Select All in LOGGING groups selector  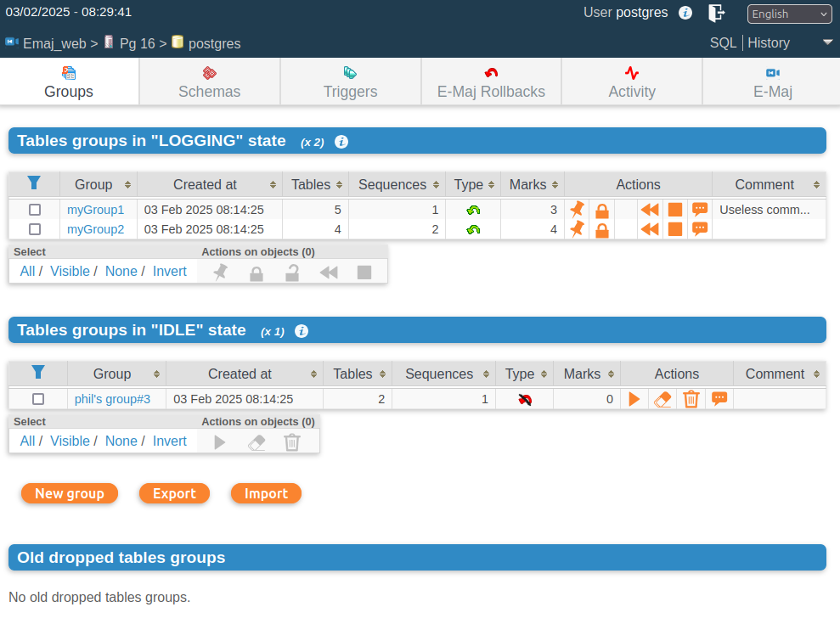pos(27,271)
